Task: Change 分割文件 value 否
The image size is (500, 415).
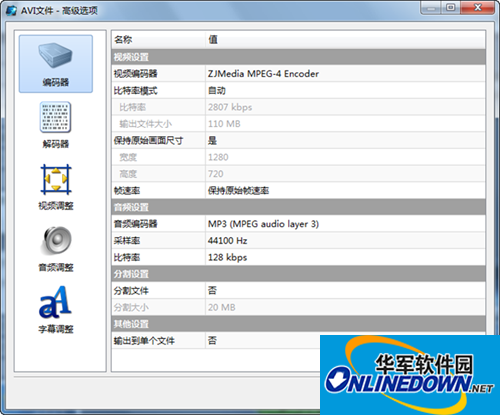Action: [x=212, y=290]
